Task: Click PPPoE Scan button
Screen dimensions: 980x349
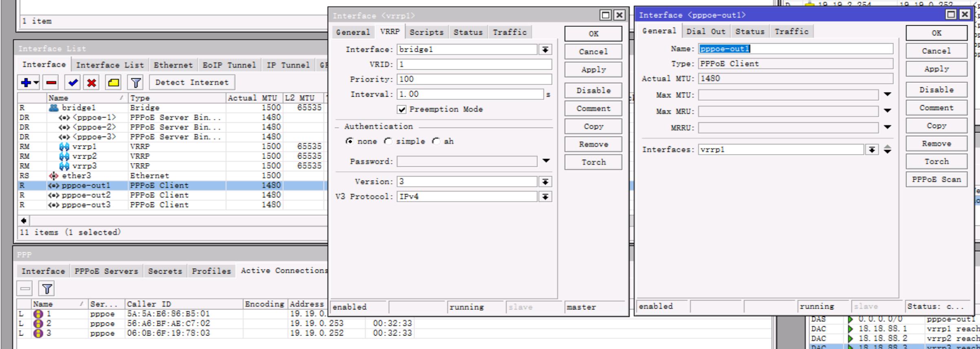Action: click(936, 179)
